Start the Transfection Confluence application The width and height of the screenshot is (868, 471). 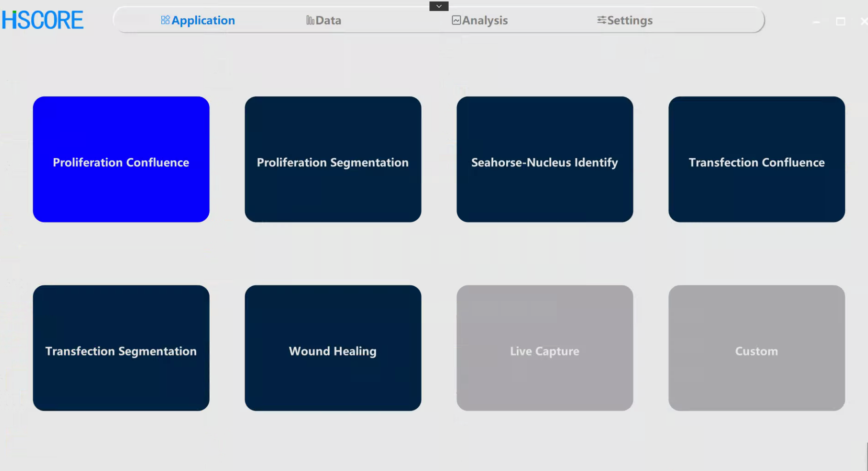pyautogui.click(x=756, y=159)
